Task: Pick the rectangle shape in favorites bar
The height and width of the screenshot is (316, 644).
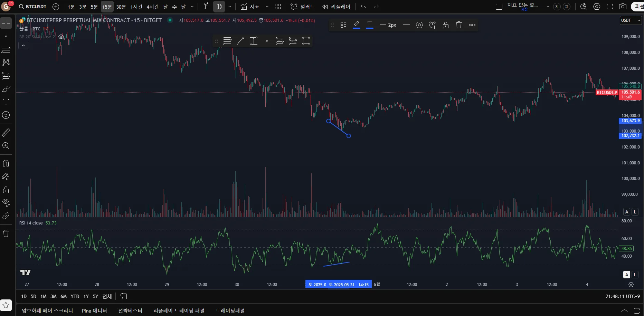Action: click(x=306, y=41)
